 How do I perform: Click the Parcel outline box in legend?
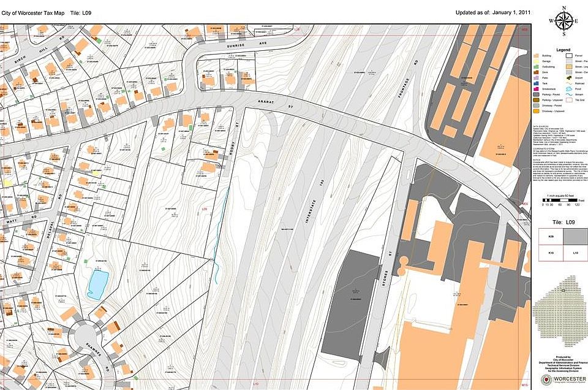[x=569, y=56]
